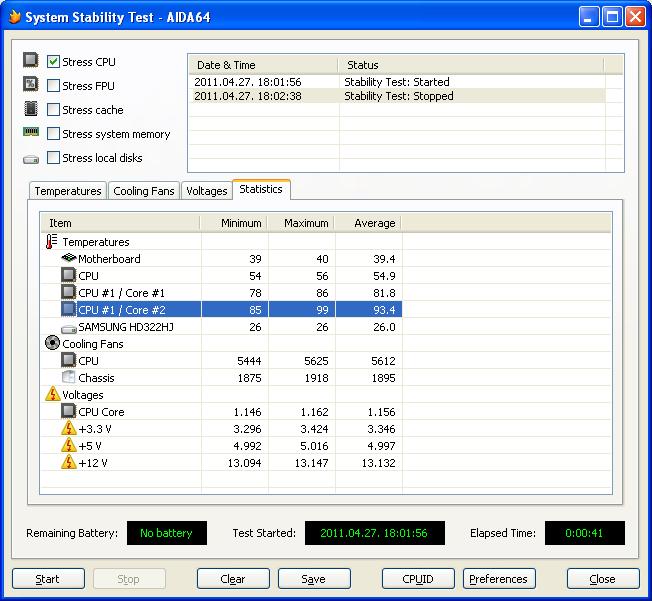
Task: Click the chip icon of CPU #1 / Core #2
Action: tap(69, 309)
